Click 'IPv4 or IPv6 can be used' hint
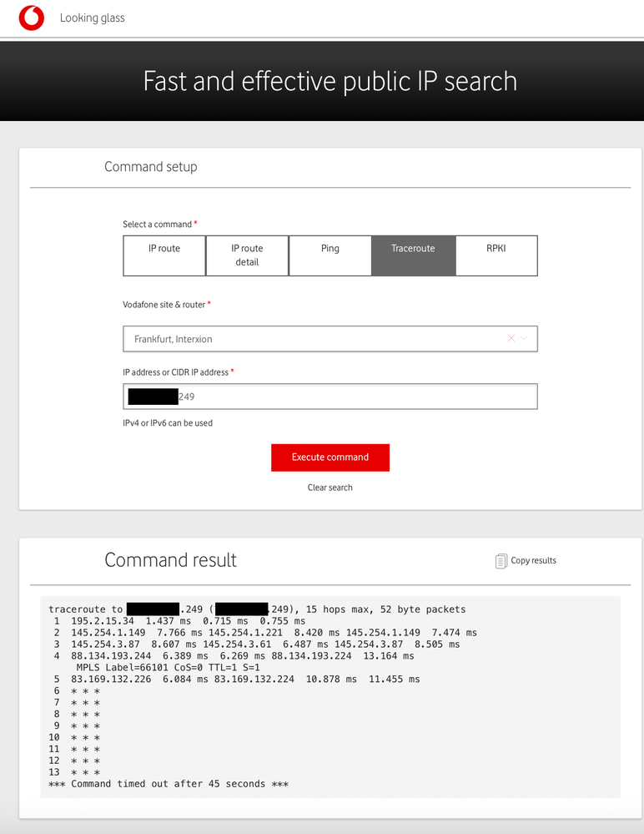 coord(168,423)
